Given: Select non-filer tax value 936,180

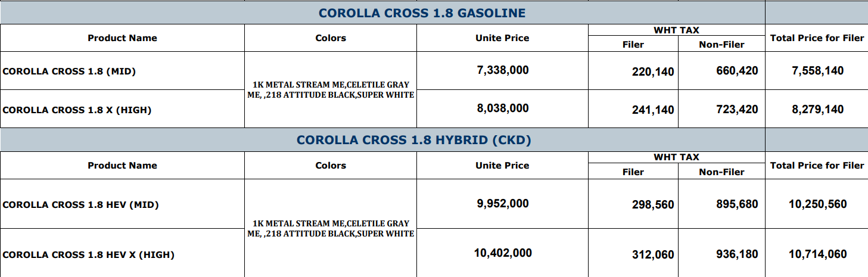Looking at the screenshot, I should 737,254.
